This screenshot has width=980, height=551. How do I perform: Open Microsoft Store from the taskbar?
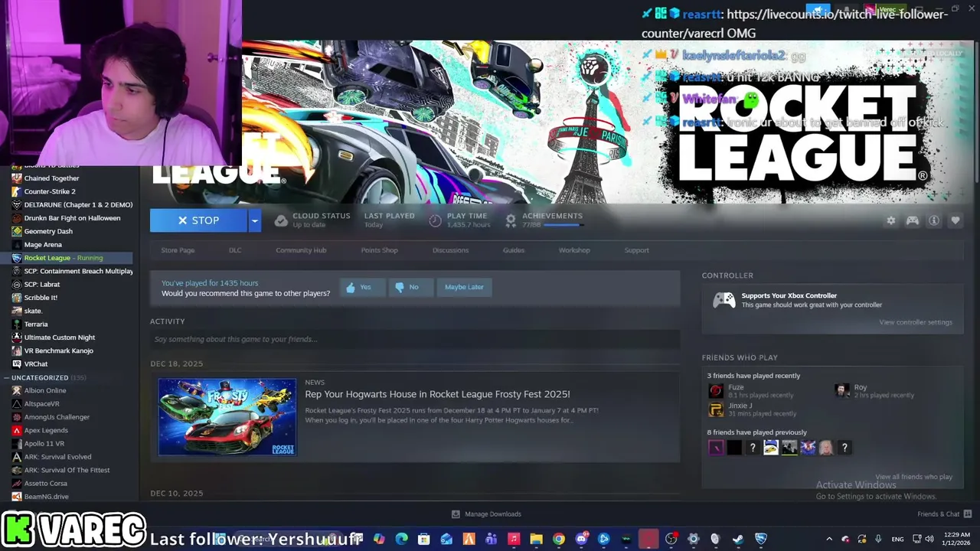pos(423,539)
